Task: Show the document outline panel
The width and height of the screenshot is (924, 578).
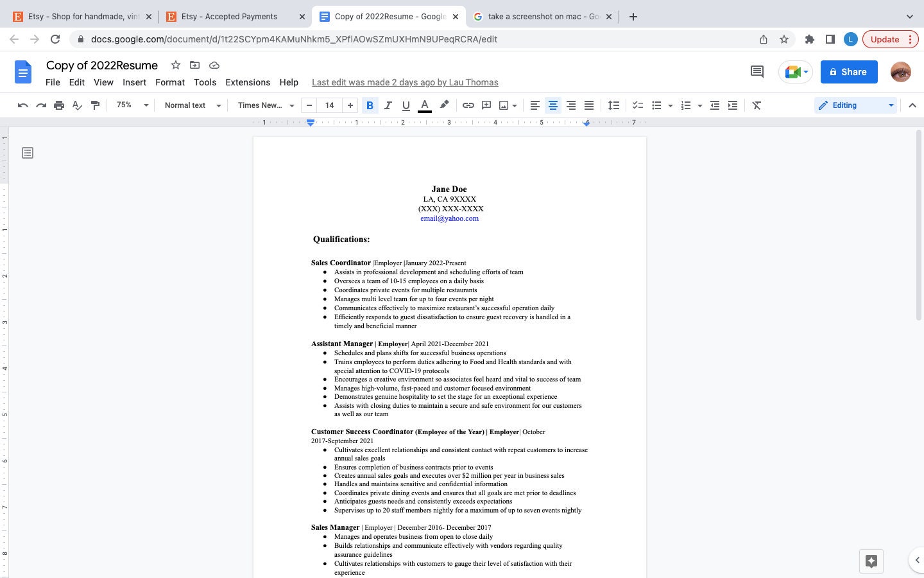Action: click(28, 153)
